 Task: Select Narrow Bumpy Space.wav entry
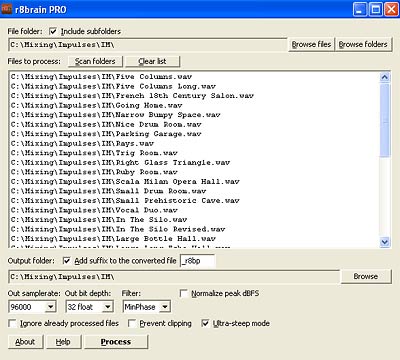pos(116,115)
